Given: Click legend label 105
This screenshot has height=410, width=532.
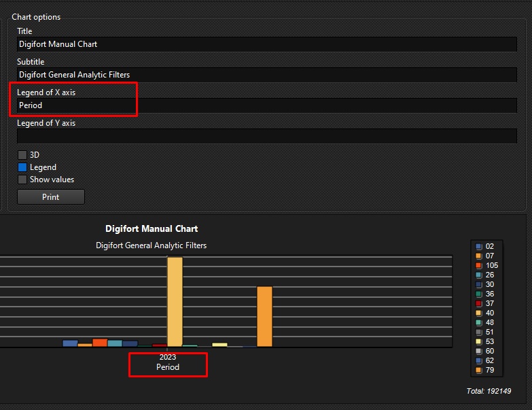Looking at the screenshot, I should point(492,265).
